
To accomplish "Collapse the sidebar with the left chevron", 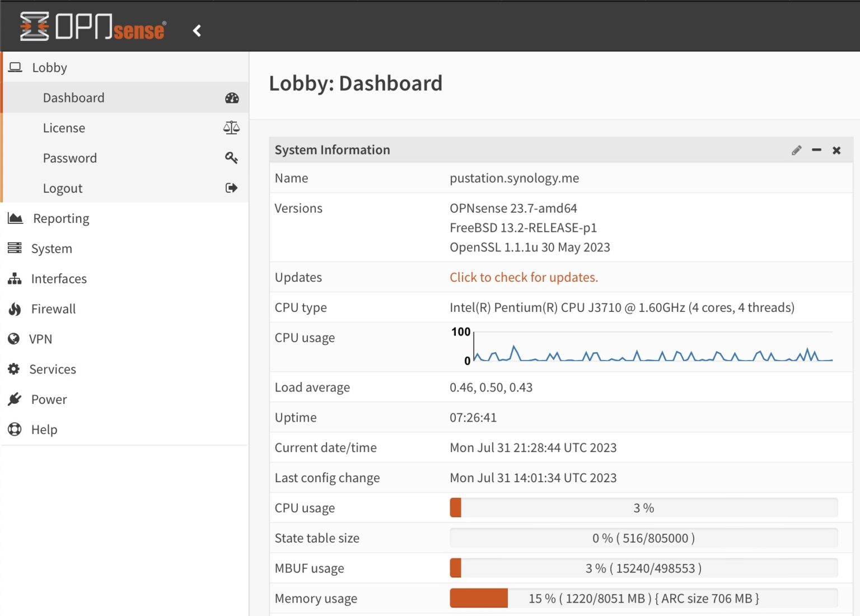I will [x=197, y=31].
